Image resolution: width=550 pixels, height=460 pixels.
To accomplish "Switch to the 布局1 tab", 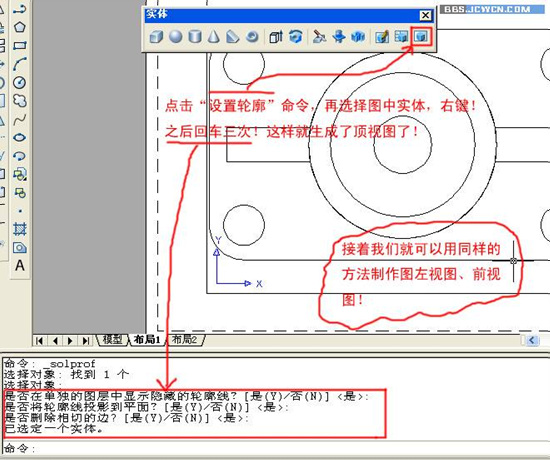I will pos(147,340).
